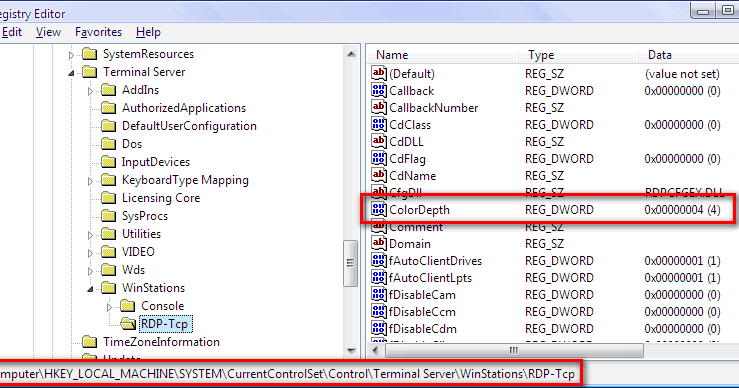Click the CdDLL string icon

pyautogui.click(x=379, y=141)
